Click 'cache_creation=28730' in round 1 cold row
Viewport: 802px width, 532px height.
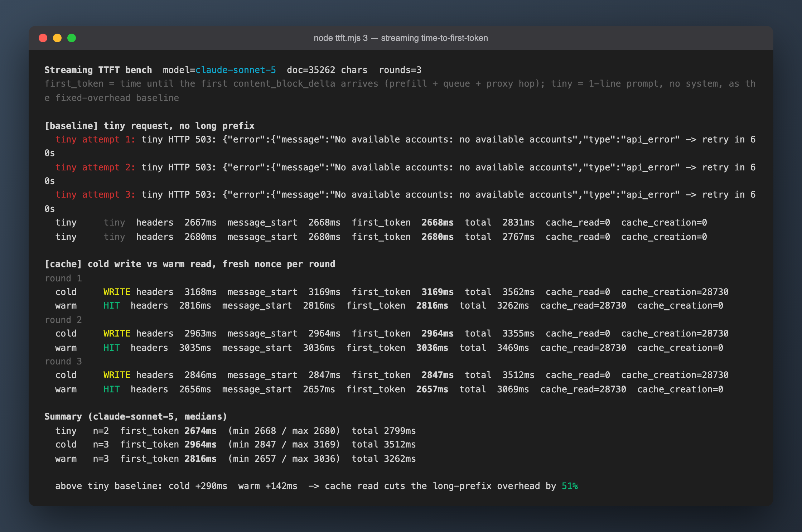click(675, 292)
